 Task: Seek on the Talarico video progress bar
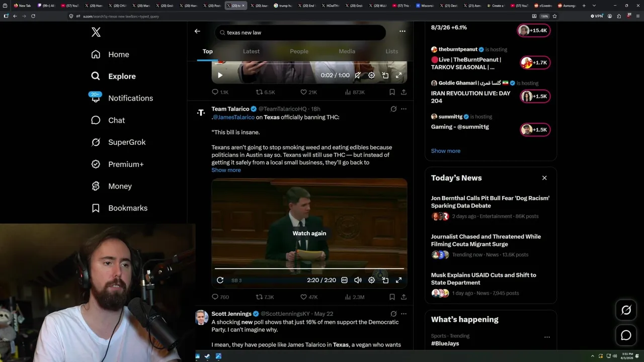click(x=309, y=268)
